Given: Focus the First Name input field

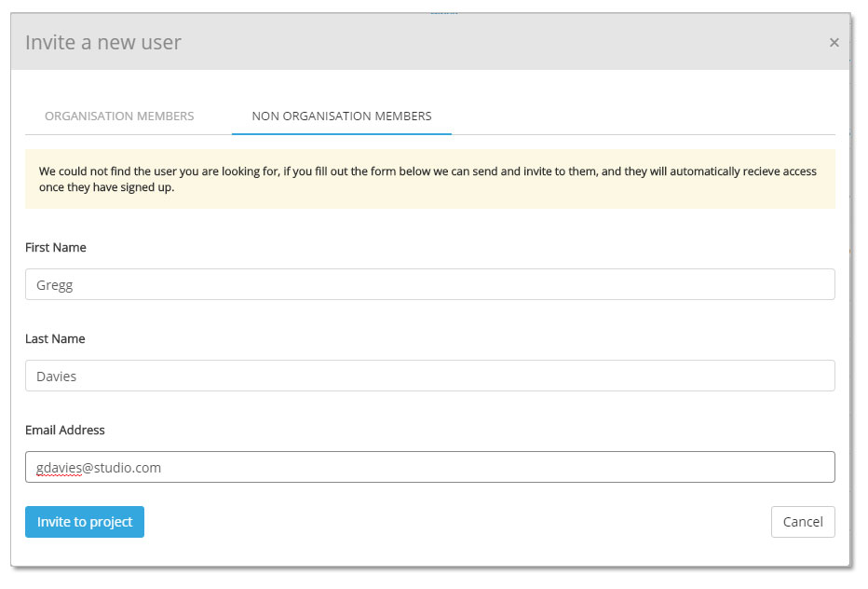Looking at the screenshot, I should [429, 284].
